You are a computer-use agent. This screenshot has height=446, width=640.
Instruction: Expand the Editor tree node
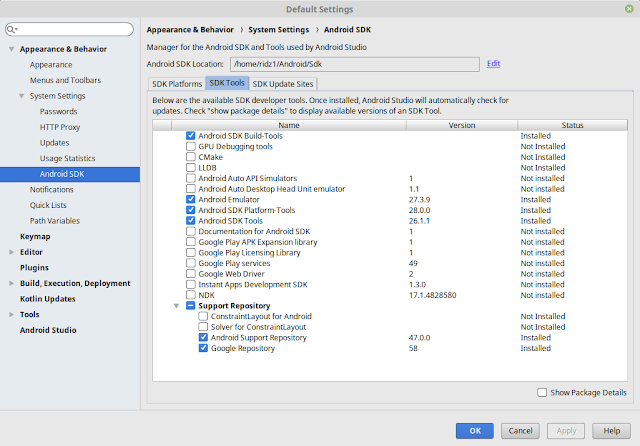tap(11, 252)
